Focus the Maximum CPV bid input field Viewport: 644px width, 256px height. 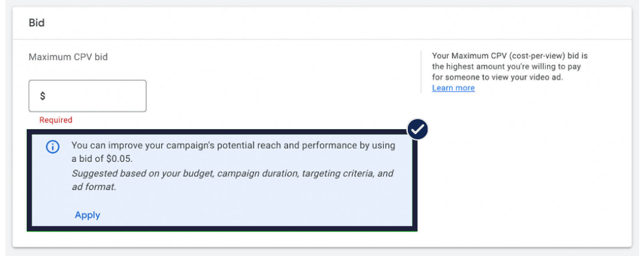coord(92,96)
